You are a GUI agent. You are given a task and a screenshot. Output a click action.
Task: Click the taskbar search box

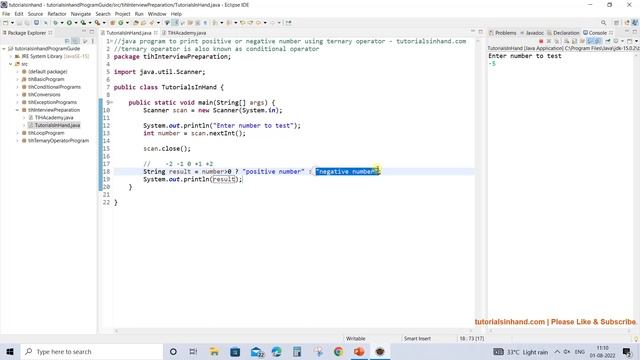coord(91,351)
